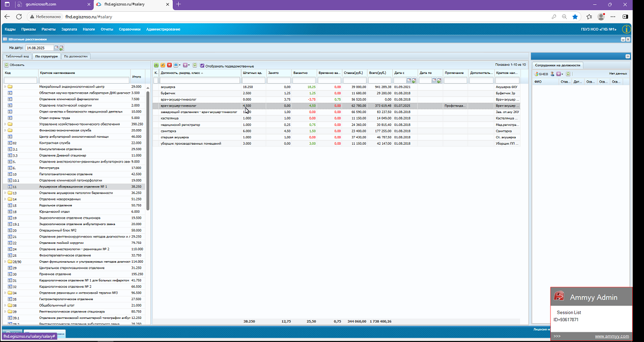This screenshot has height=342, width=644.
Task: Click the favorites star in address bar
Action: coord(575,17)
